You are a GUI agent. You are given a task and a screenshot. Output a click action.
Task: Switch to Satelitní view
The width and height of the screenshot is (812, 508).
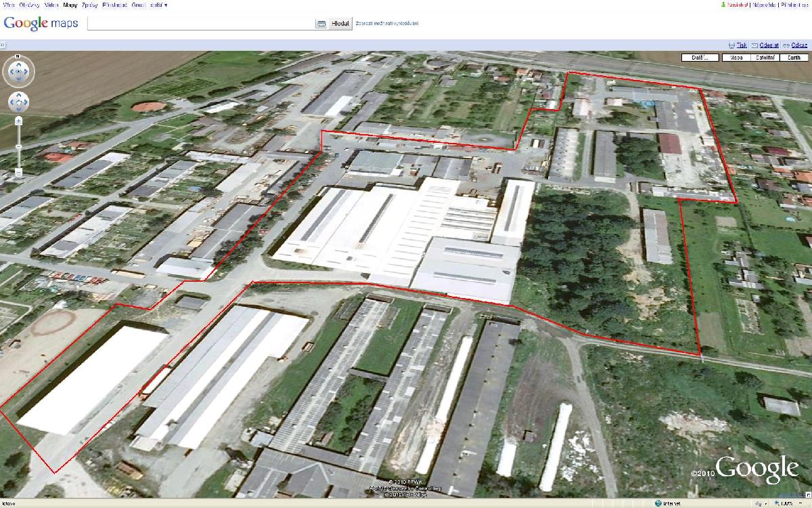(x=765, y=58)
